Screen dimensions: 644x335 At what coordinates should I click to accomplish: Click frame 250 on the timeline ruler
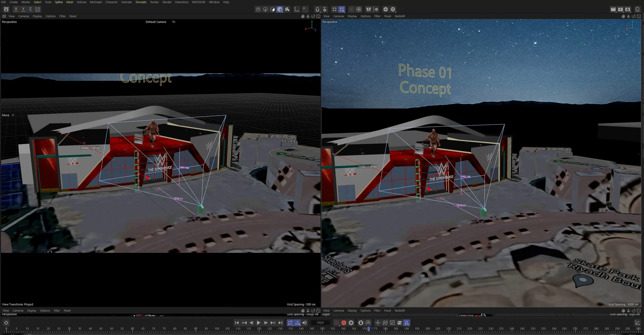[x=533, y=329]
